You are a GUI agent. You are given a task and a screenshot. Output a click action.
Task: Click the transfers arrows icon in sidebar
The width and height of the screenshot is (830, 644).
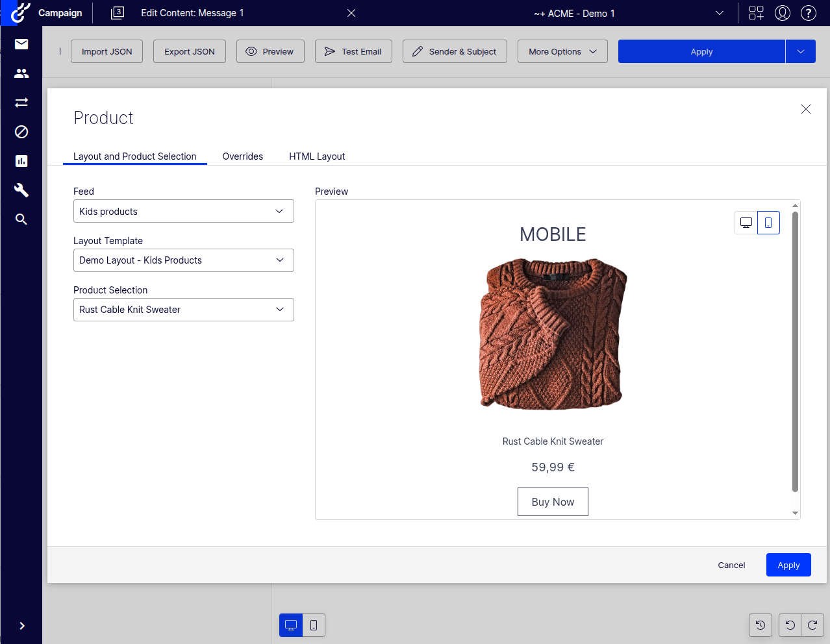[21, 103]
